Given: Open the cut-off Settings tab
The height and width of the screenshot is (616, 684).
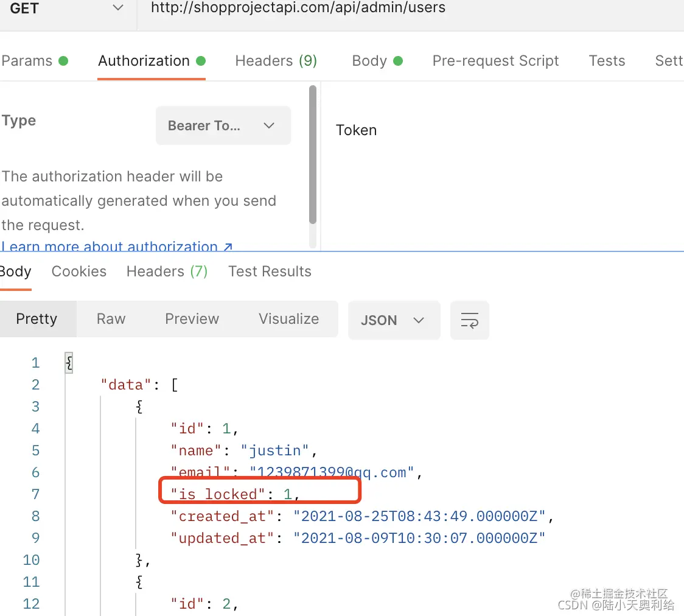Looking at the screenshot, I should 669,61.
